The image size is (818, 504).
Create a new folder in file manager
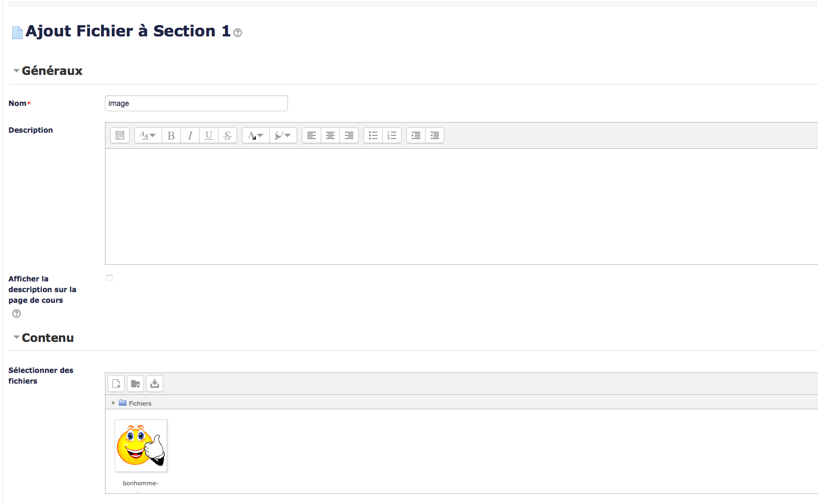[135, 384]
